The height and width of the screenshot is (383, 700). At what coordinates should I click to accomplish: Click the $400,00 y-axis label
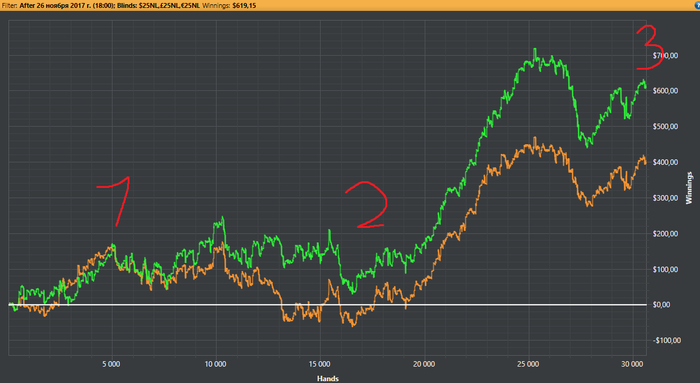(665, 162)
